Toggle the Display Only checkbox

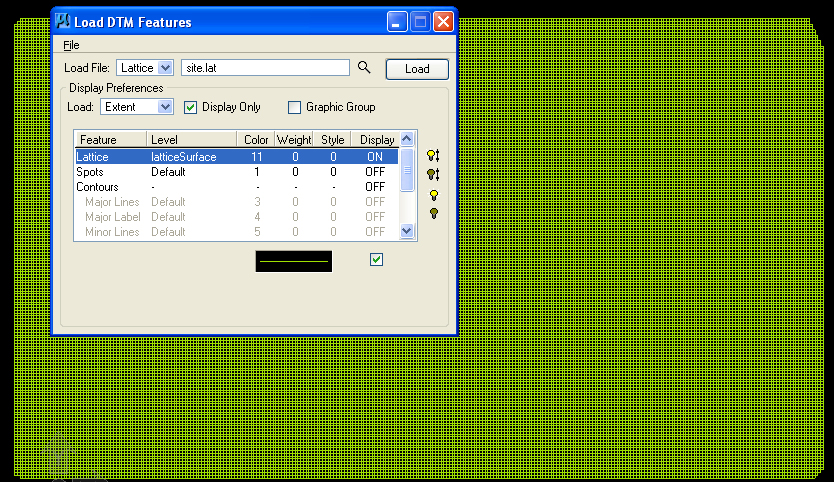pyautogui.click(x=190, y=107)
